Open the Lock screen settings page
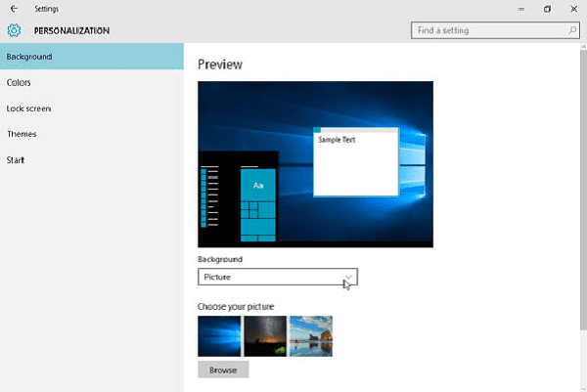 (x=92, y=109)
